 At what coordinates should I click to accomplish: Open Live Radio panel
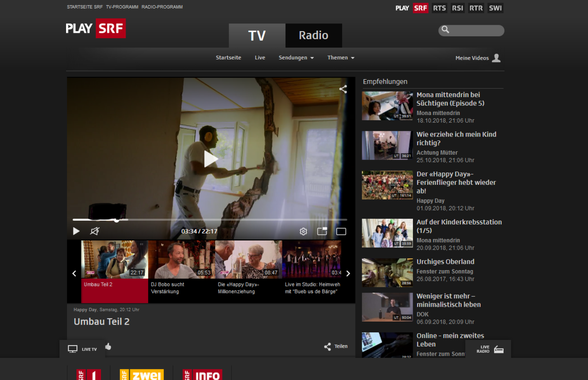[x=488, y=349]
